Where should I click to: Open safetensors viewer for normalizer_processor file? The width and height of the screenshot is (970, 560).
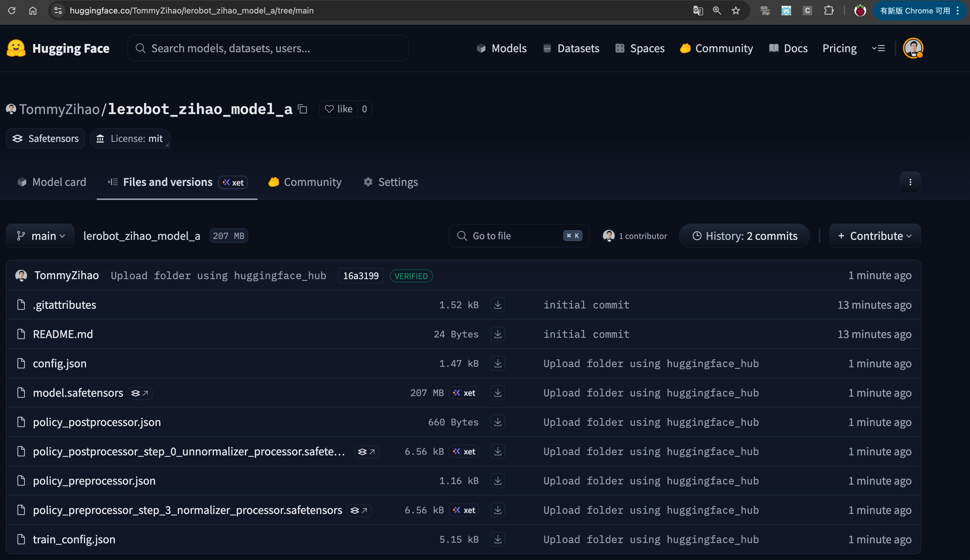coord(359,510)
